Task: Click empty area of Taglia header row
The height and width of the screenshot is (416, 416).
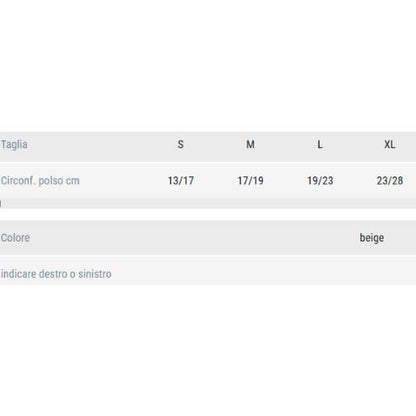Action: tap(100, 145)
